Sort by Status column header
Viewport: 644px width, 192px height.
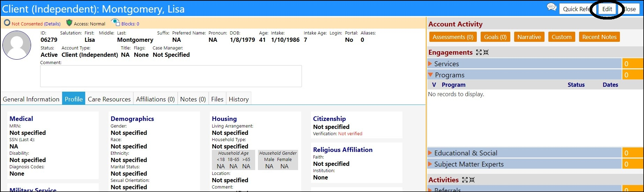coord(576,85)
